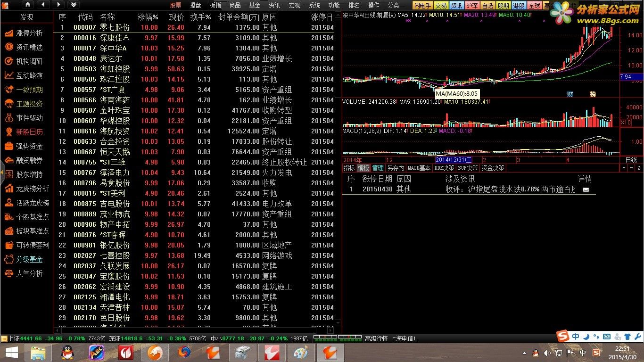Sort by 涨幅% column header
Image resolution: width=644 pixels, height=362 pixels.
[x=148, y=17]
